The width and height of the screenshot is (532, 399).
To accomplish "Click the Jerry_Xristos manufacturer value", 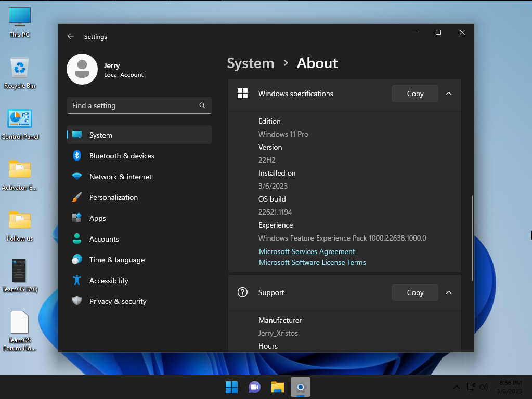I will [278, 333].
